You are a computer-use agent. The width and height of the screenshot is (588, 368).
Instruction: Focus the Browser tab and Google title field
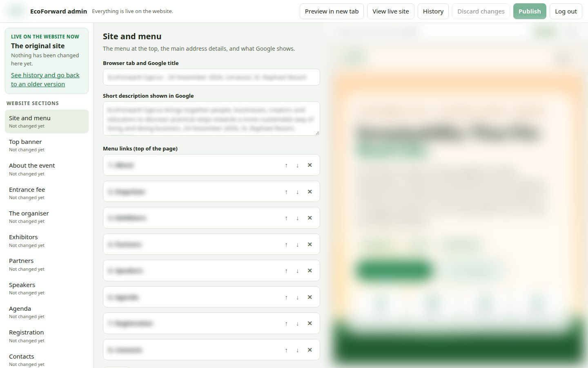212,77
